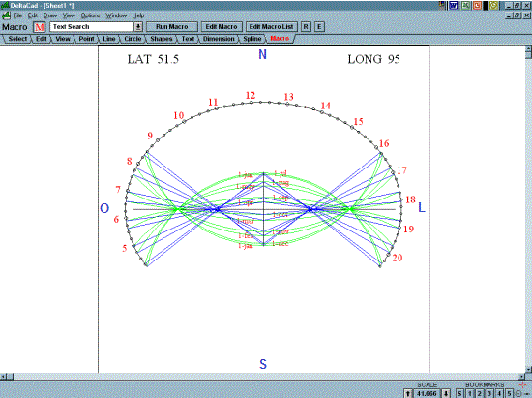
Task: Click the horizontal scrollbar left arrow
Action: point(3,377)
